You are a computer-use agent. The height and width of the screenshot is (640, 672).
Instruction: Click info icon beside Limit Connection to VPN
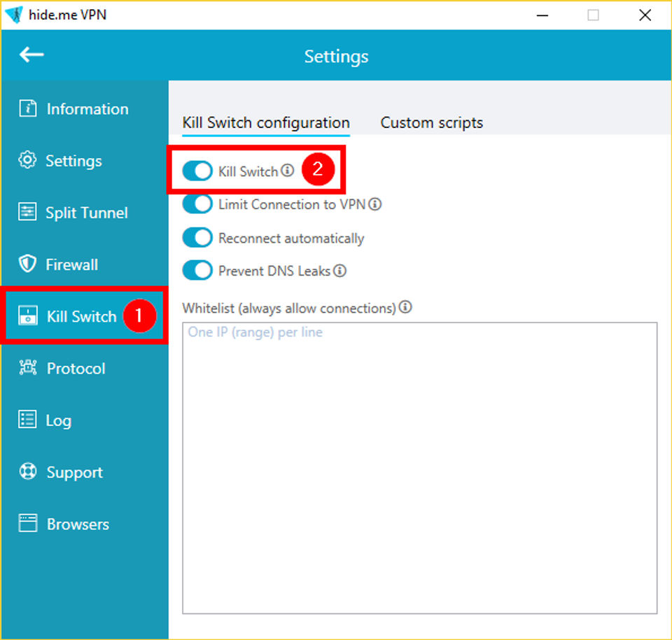(x=375, y=204)
